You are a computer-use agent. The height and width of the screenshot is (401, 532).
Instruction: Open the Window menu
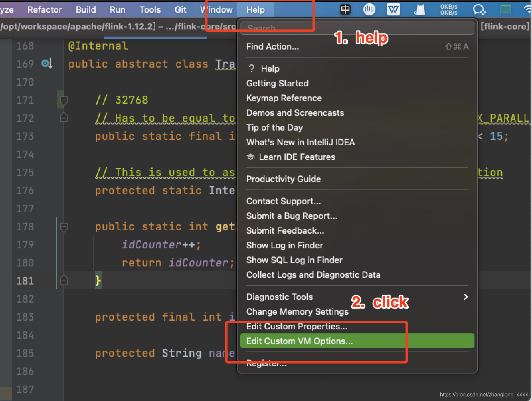coord(216,10)
